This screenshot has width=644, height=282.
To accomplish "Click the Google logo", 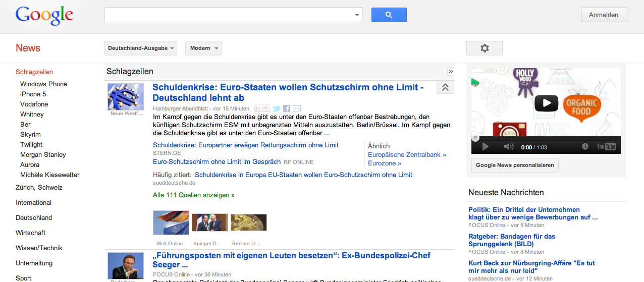I will pyautogui.click(x=44, y=16).
